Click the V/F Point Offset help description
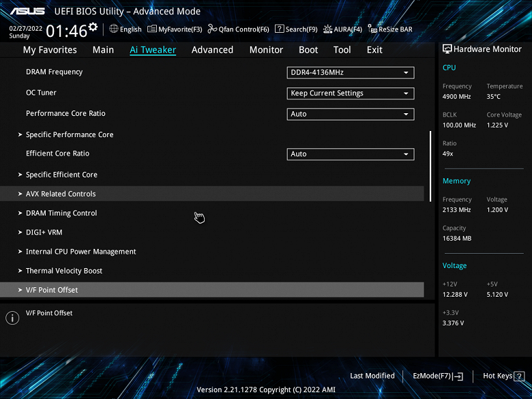The height and width of the screenshot is (399, 532). pos(49,313)
